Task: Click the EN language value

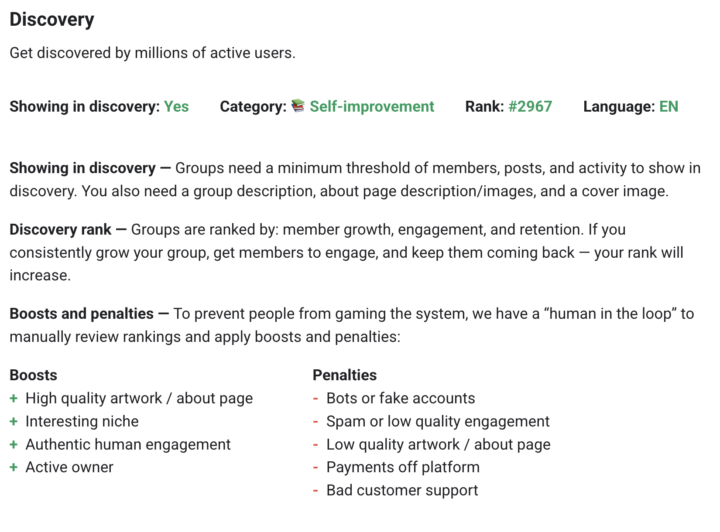Action: point(668,106)
